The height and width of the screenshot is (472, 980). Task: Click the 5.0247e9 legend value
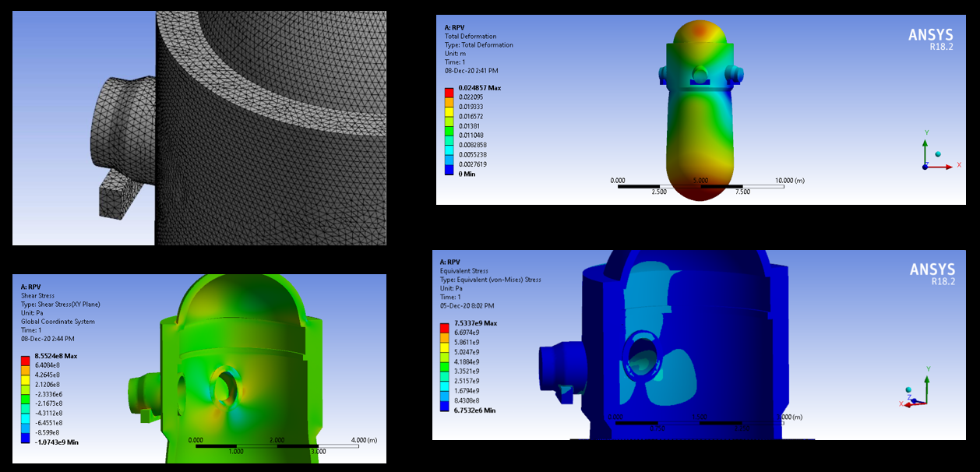point(467,352)
